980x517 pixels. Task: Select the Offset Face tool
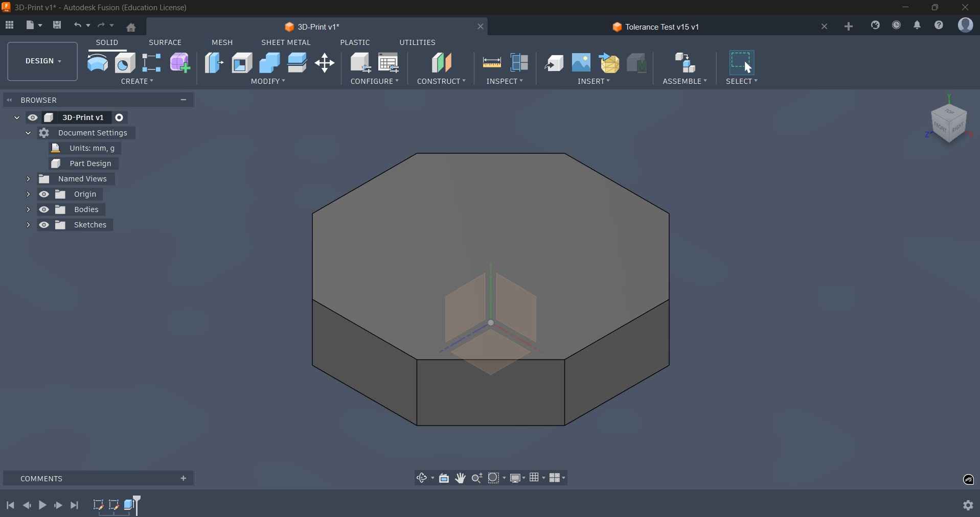tap(298, 63)
